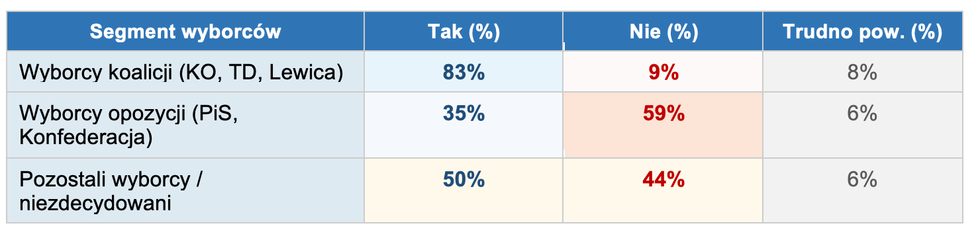Select the 'Tak (%)' column header
Viewport: 980px width, 240px height.
pos(464,32)
